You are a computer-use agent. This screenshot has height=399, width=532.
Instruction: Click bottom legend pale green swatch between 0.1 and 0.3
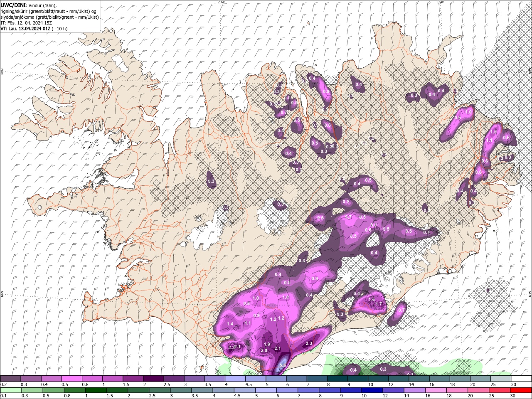tap(10, 390)
